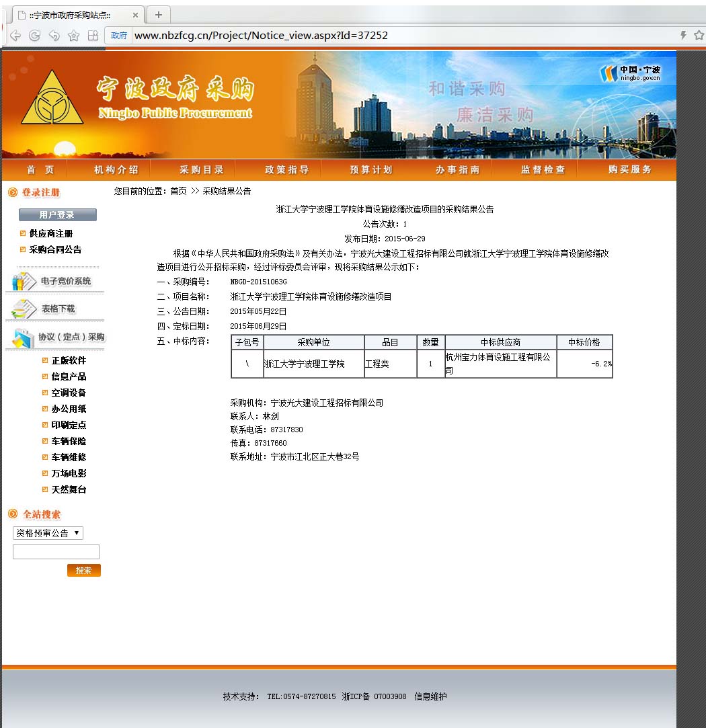Go to 监督检查 in the navigation bar
706x728 pixels.
pyautogui.click(x=543, y=170)
